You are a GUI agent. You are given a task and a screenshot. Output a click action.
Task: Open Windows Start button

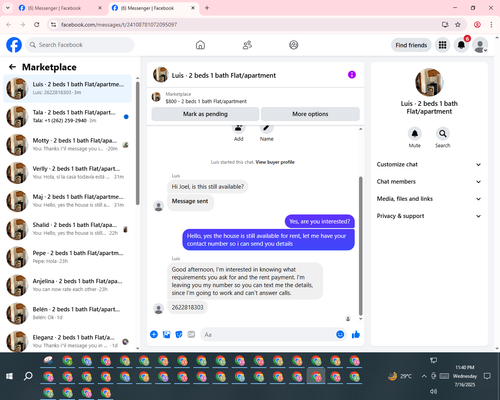tap(9, 376)
